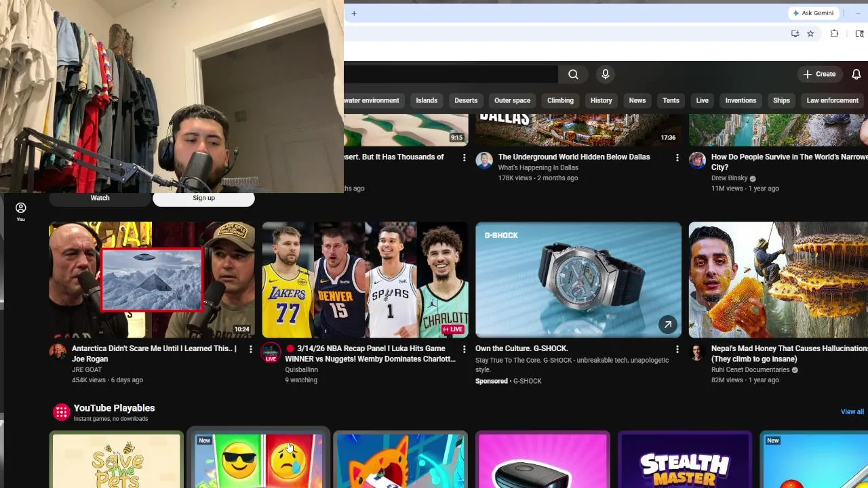This screenshot has width=868, height=488.
Task: Open Drew Binsky channel avatar
Action: (x=697, y=160)
